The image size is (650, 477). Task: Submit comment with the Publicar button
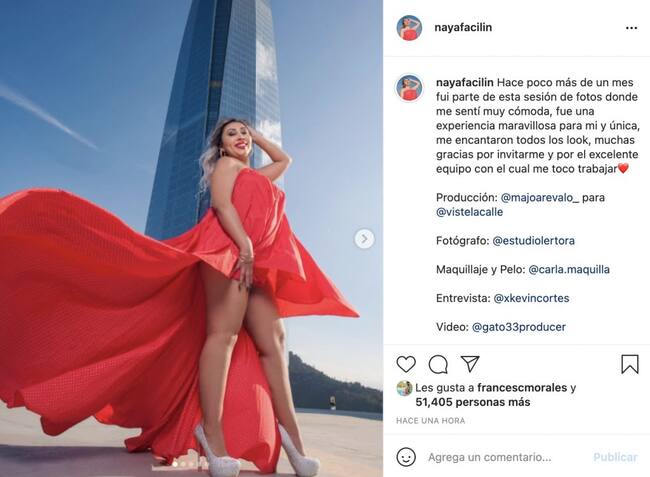click(x=615, y=457)
